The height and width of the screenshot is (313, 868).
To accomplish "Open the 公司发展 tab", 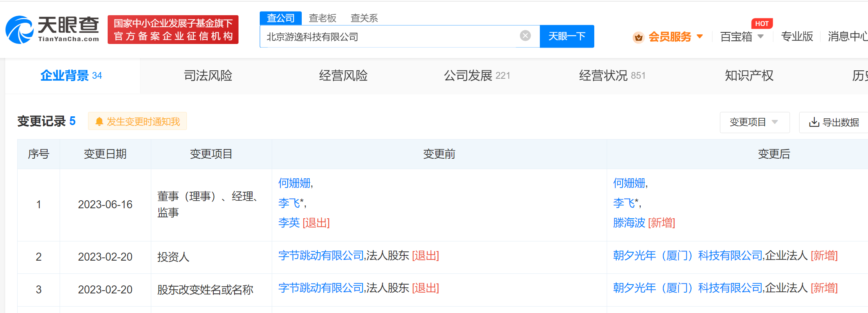I will coord(477,76).
